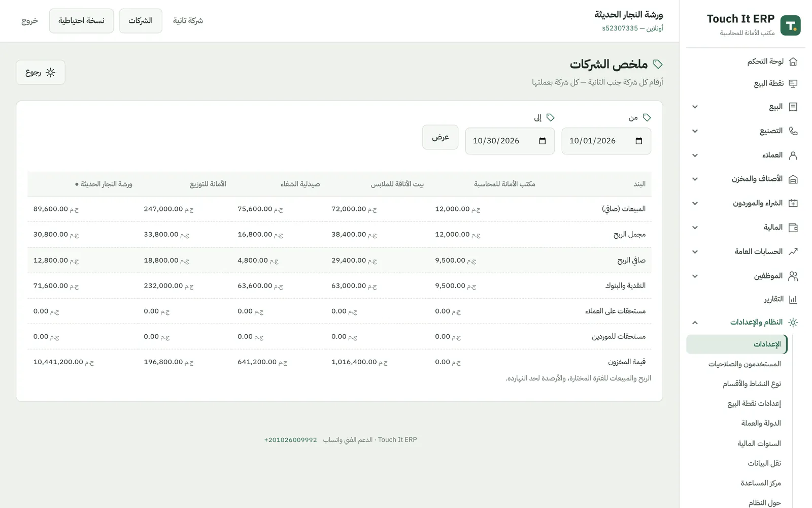Click the نسخة احتياطية backup button
The image size is (812, 508).
coord(81,21)
